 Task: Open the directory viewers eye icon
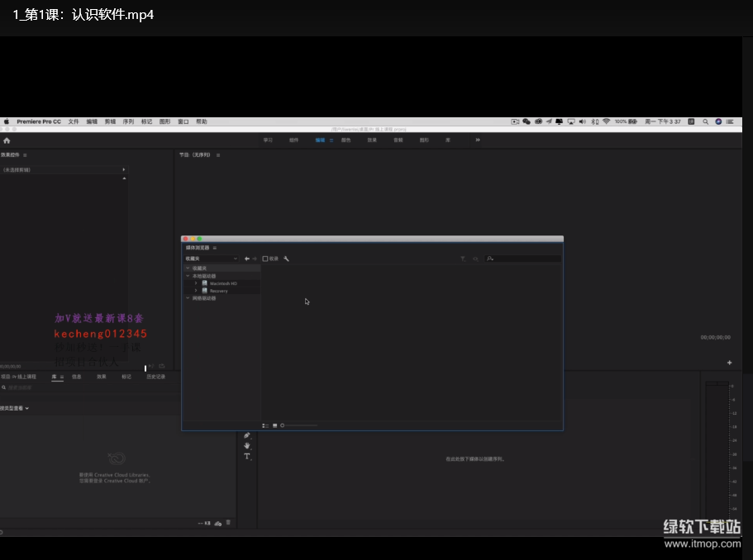tap(475, 259)
